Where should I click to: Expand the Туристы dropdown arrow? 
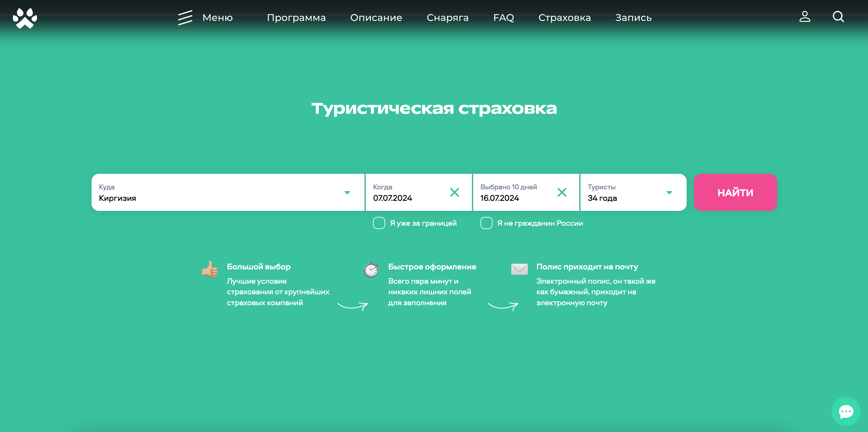pyautogui.click(x=669, y=193)
